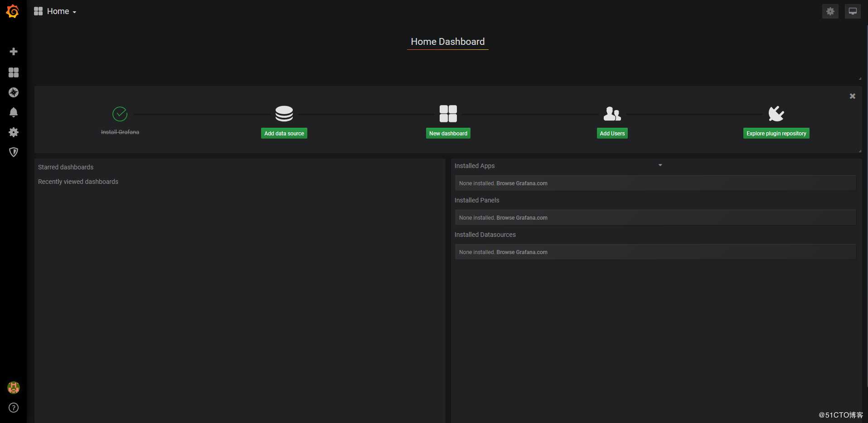Open dashboard settings gear at top right
Image resolution: width=868 pixels, height=423 pixels.
click(x=830, y=11)
